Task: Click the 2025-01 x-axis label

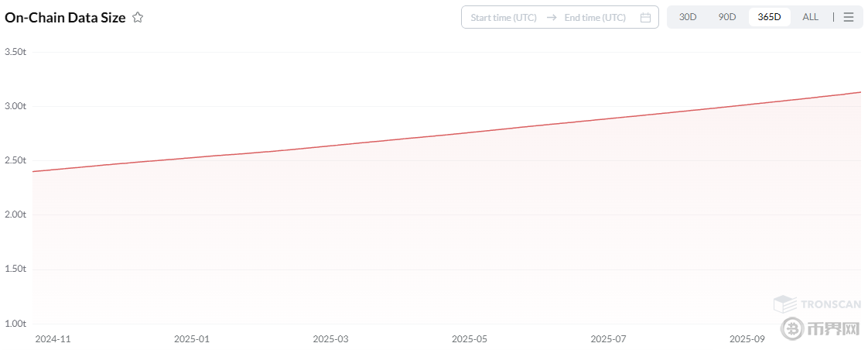Action: 192,339
